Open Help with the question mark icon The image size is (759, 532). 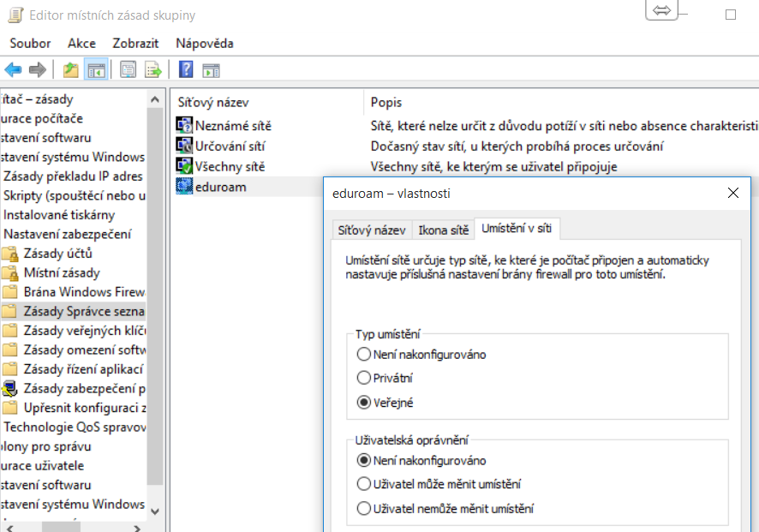coord(186,69)
